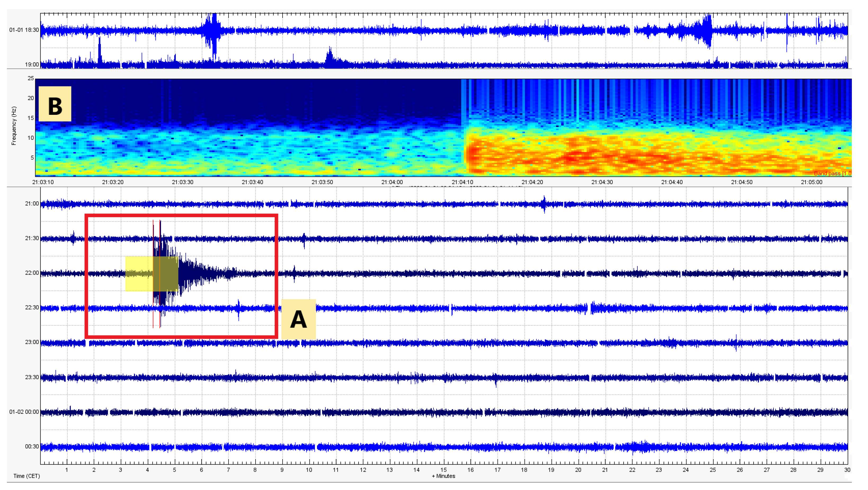Viewport: 868px width, 490px height.
Task: Click minute 30 on the bottom axis
Action: click(x=847, y=469)
